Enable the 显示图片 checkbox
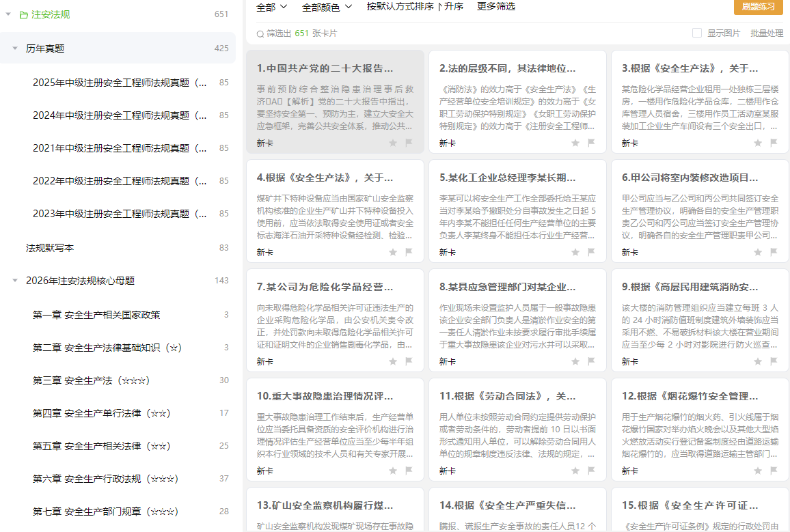The width and height of the screenshot is (790, 532). pos(697,33)
